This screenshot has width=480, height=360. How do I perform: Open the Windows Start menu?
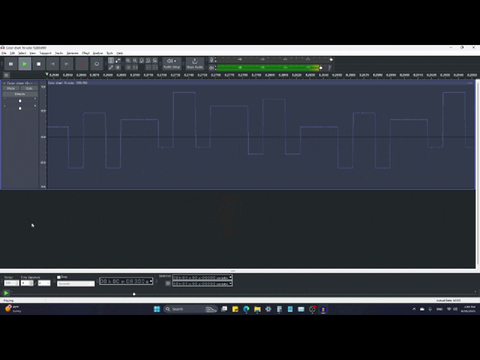click(x=157, y=309)
